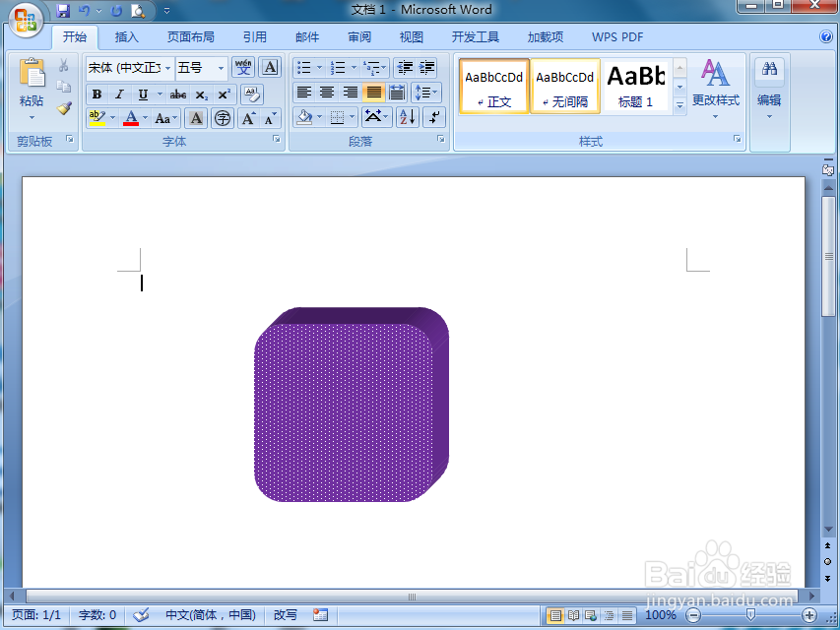Open Word help
The image size is (840, 630).
(825, 36)
